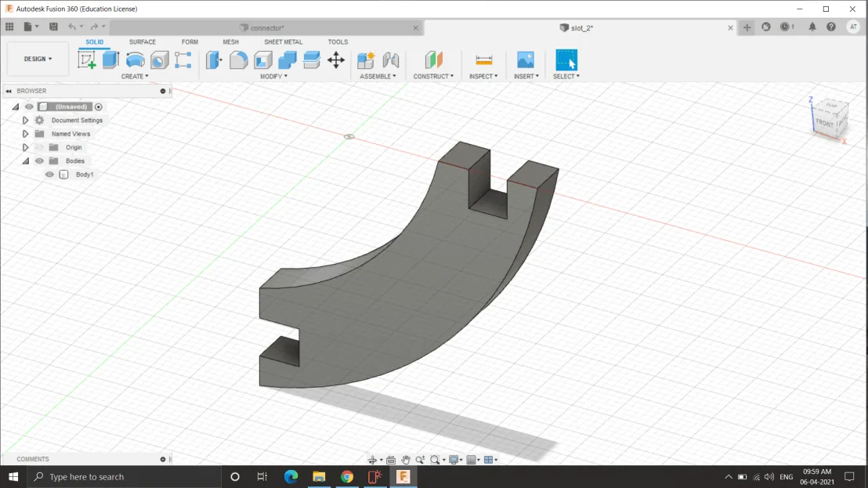868x488 pixels.
Task: Open the Data Panel grid icon
Action: pyautogui.click(x=9, y=27)
